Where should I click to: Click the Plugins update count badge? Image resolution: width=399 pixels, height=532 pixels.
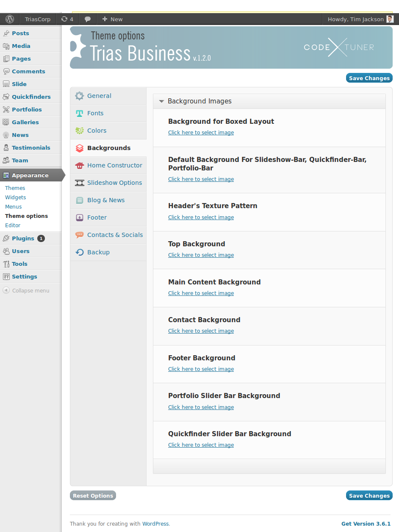click(x=41, y=238)
